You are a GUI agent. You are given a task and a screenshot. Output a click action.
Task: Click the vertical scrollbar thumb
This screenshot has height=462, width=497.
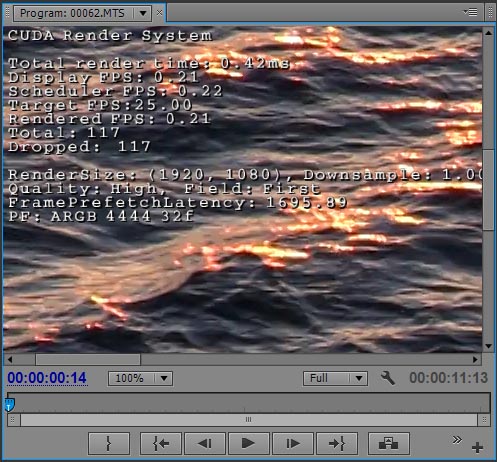488,190
